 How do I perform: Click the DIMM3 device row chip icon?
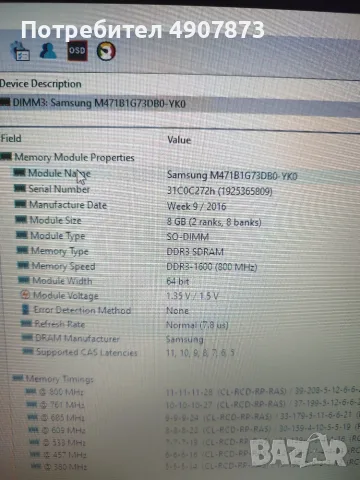tap(5, 102)
